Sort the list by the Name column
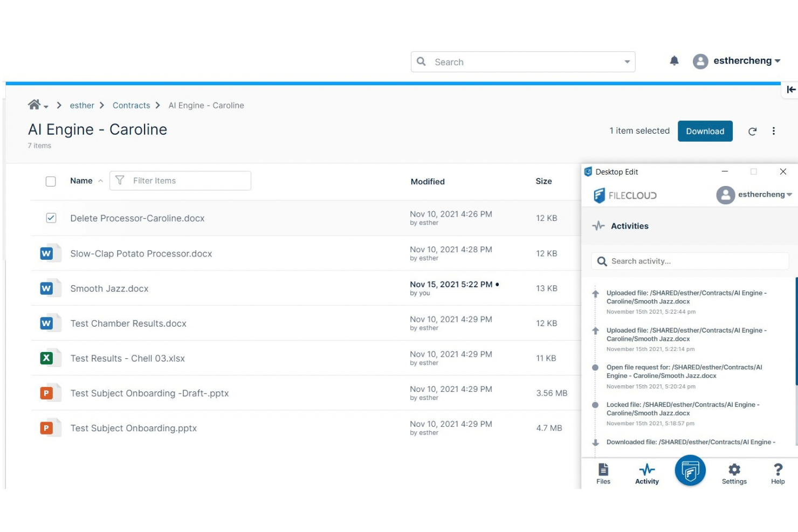798x532 pixels. [x=81, y=181]
